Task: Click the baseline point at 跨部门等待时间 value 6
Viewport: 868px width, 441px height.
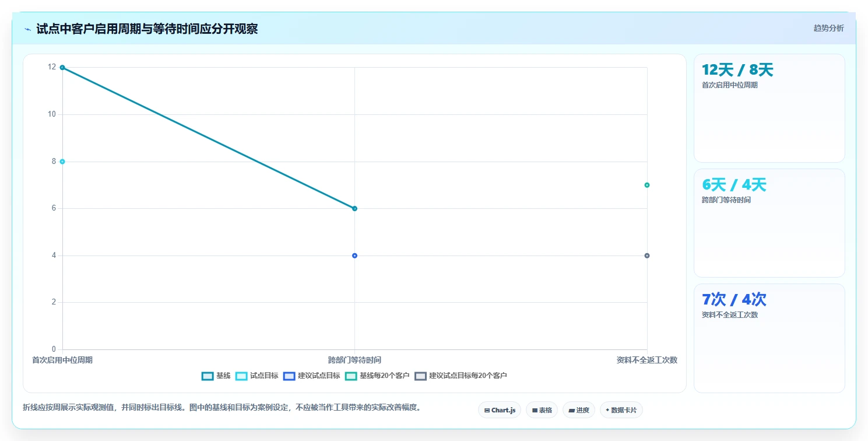Action: (354, 208)
